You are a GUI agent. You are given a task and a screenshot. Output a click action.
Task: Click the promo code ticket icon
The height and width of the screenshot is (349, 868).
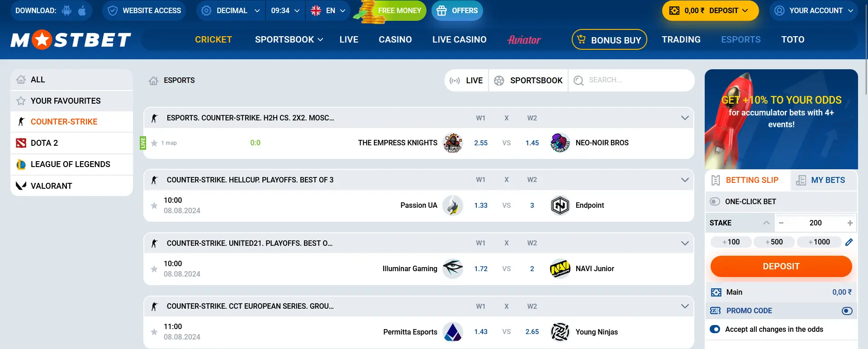pyautogui.click(x=716, y=311)
